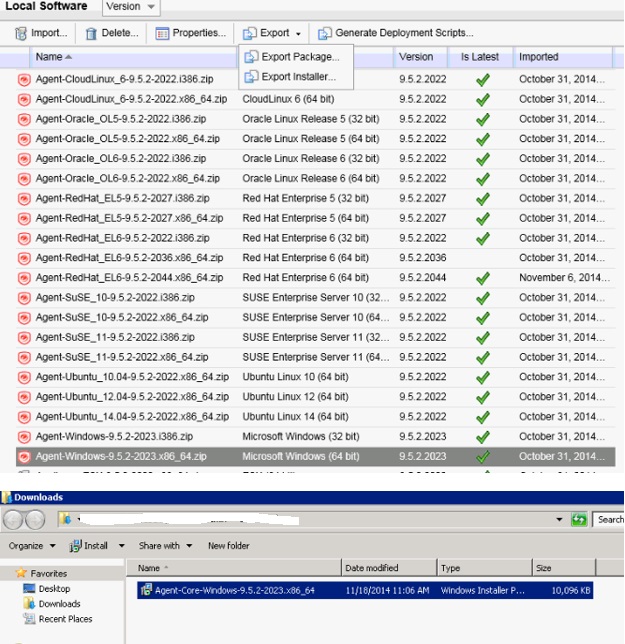
Task: Click New folder in Explorer toolbar
Action: 228,546
